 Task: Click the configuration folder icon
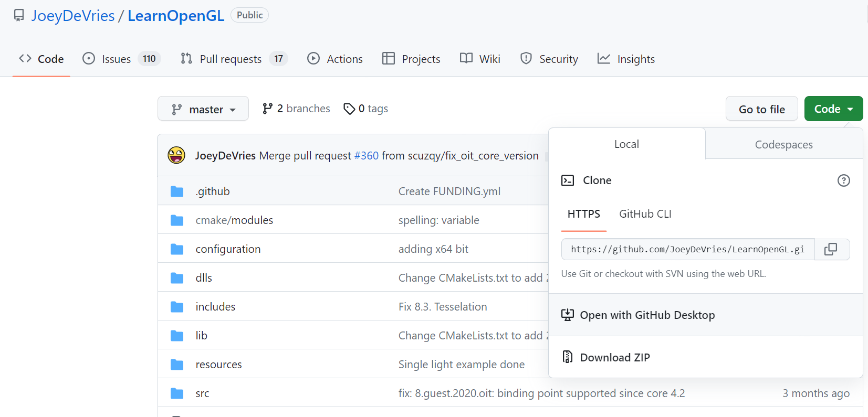coord(177,249)
